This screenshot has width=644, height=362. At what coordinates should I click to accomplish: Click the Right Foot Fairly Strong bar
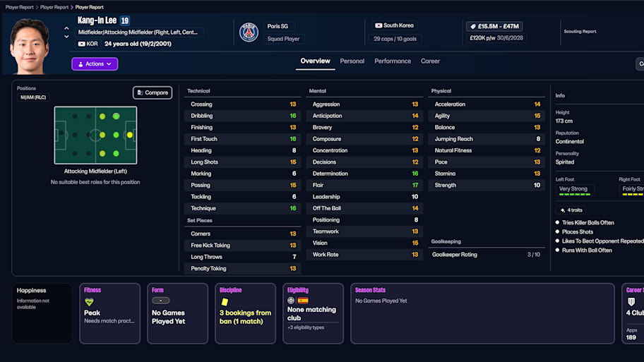[x=633, y=190]
